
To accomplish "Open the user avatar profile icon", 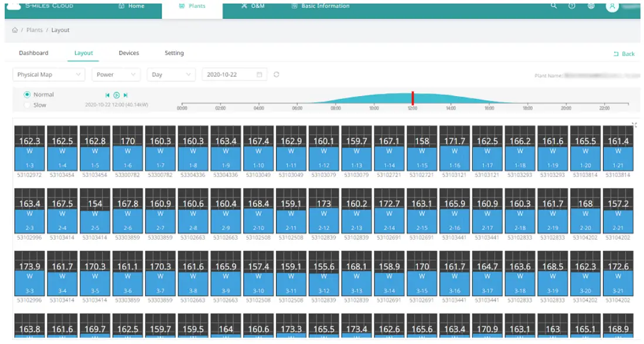I will point(612,6).
